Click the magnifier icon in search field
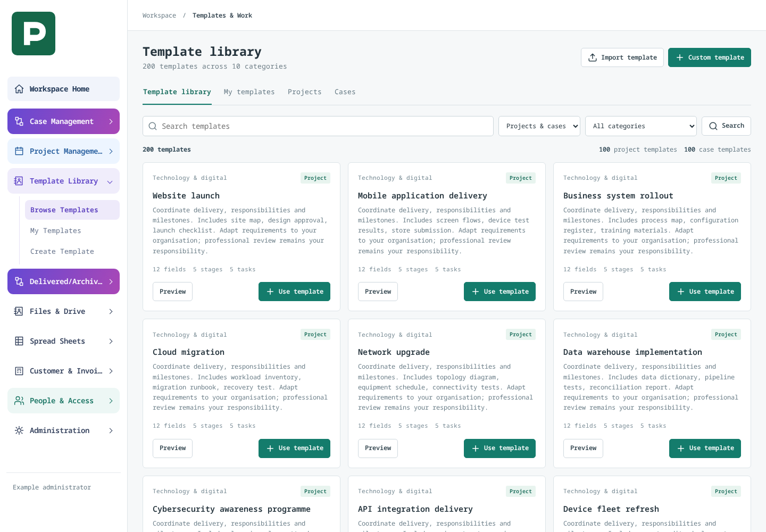The image size is (766, 532). 153,126
